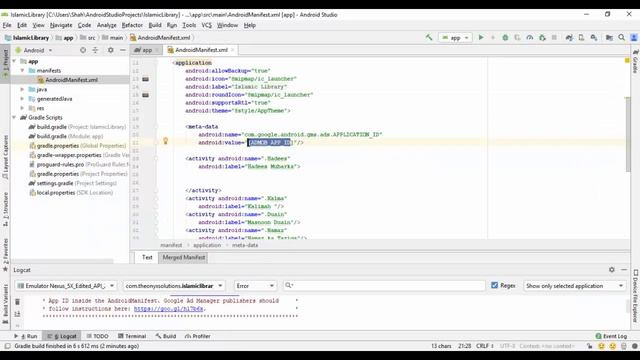This screenshot has height=360, width=640.
Task: Open the Event Log
Action: [611, 336]
